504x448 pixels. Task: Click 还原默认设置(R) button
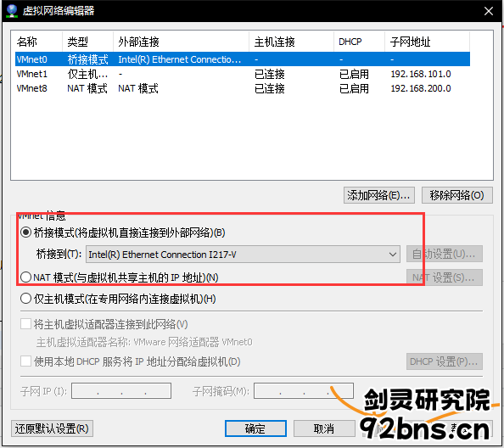coord(52,428)
